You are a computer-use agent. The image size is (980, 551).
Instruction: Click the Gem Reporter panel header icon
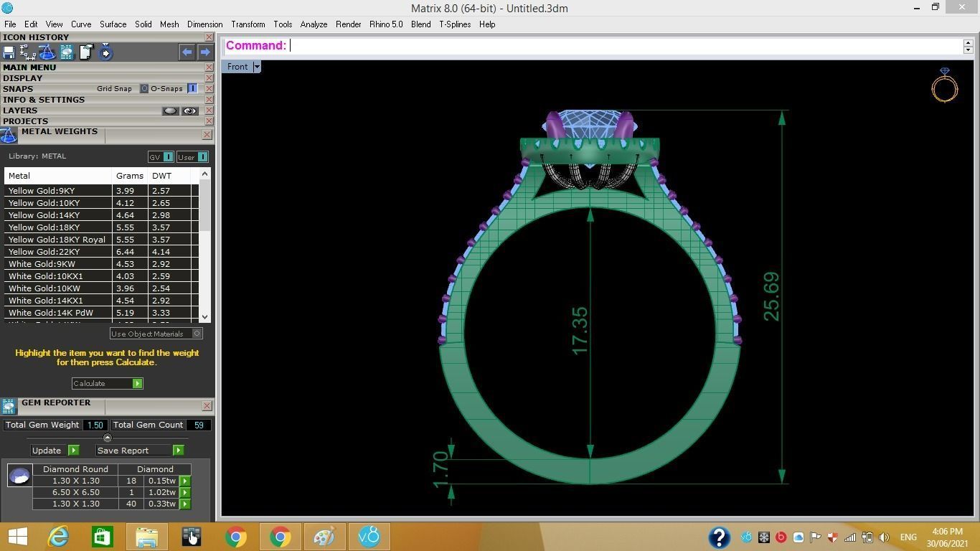click(9, 407)
